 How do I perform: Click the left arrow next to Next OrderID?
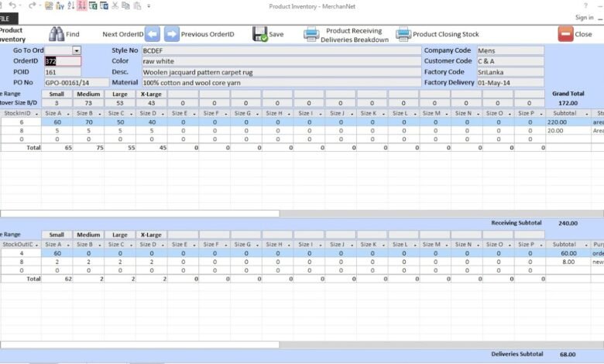(153, 34)
